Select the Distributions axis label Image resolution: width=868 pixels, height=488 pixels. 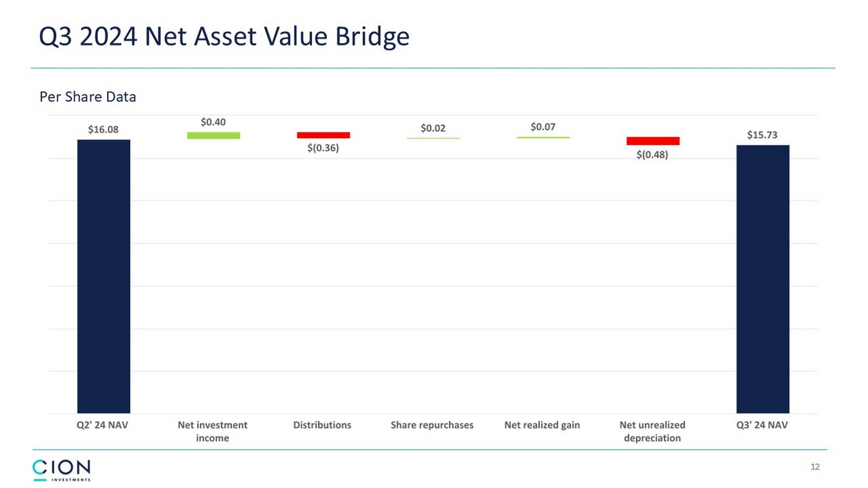[x=322, y=425]
